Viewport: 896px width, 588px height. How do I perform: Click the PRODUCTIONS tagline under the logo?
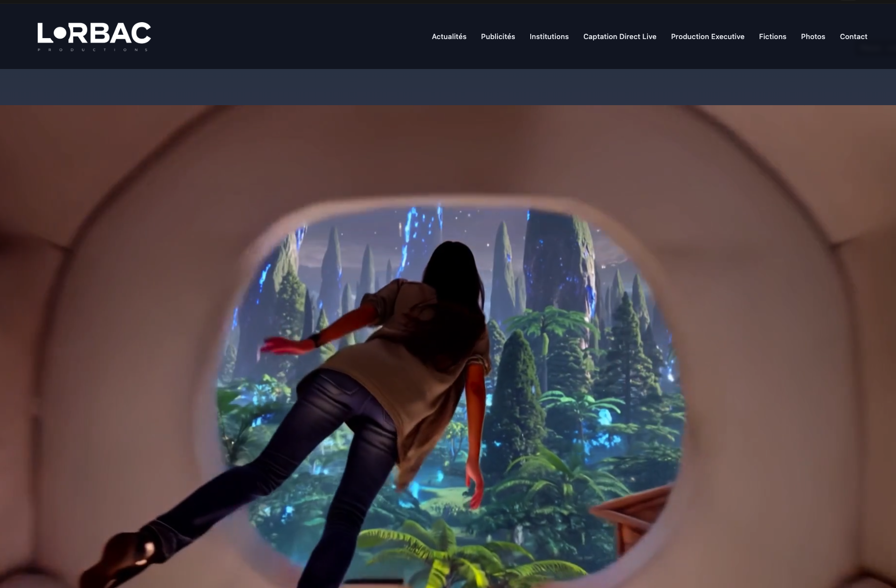pyautogui.click(x=94, y=50)
